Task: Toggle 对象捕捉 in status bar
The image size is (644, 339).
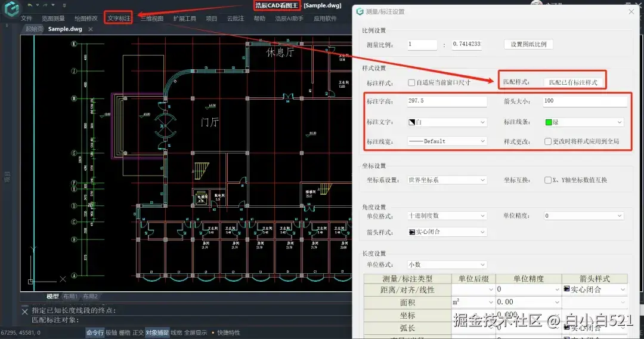Action: [157, 332]
